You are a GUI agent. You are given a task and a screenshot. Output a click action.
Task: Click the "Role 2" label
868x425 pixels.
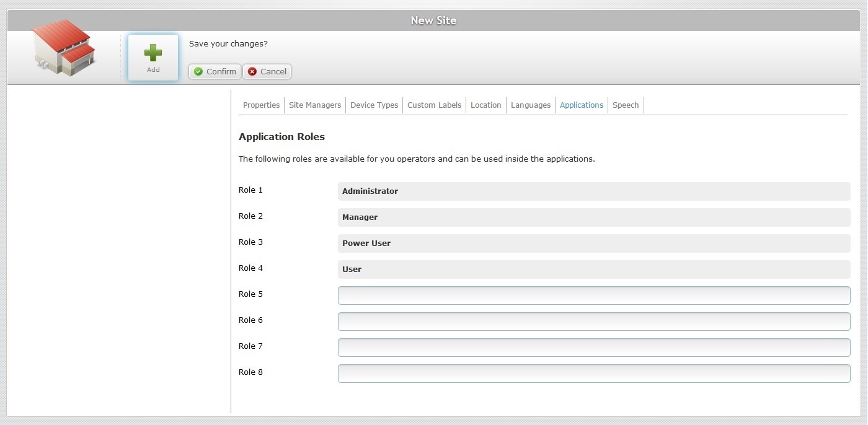[250, 216]
